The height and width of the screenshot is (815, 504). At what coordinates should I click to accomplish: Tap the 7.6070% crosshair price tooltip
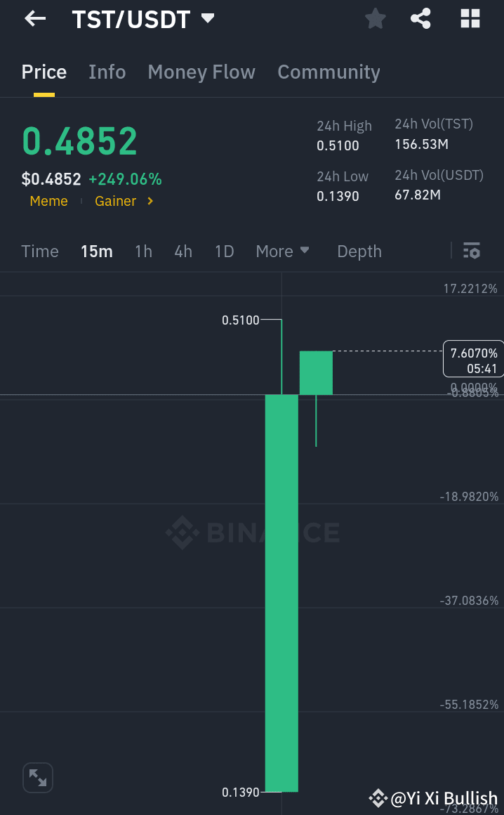[x=473, y=358]
